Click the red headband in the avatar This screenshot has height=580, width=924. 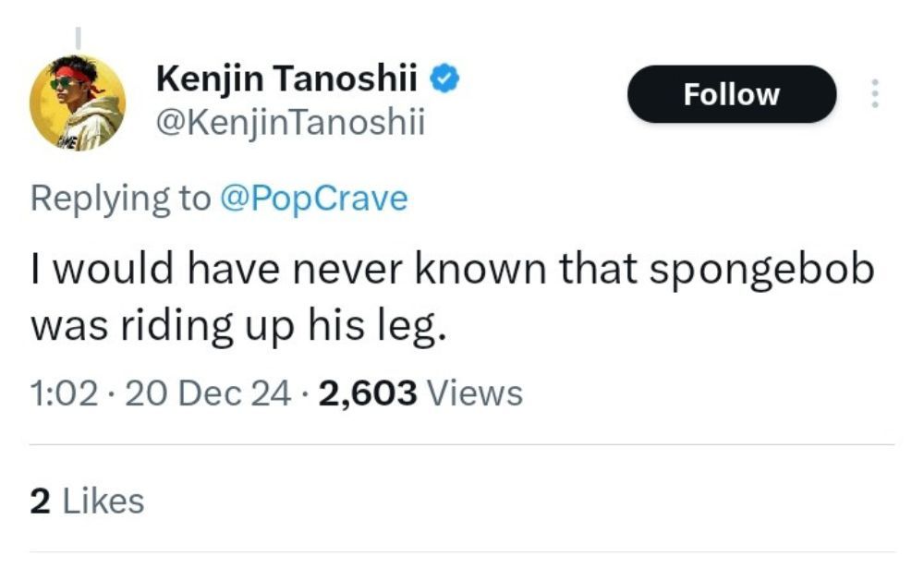(x=75, y=75)
